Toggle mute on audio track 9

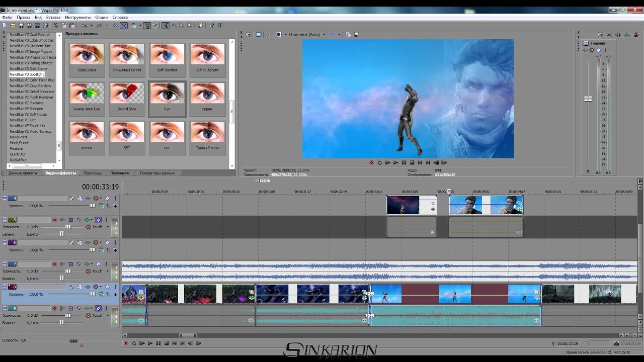[x=98, y=308]
